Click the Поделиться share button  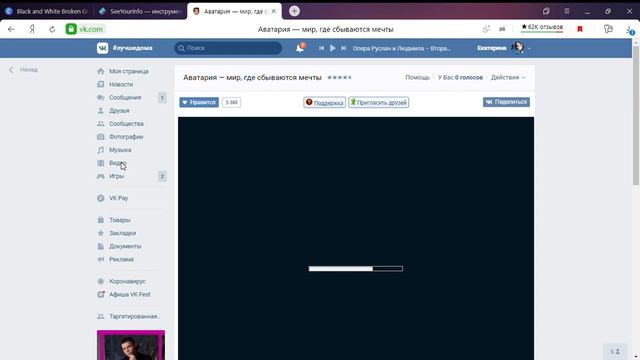click(x=506, y=102)
